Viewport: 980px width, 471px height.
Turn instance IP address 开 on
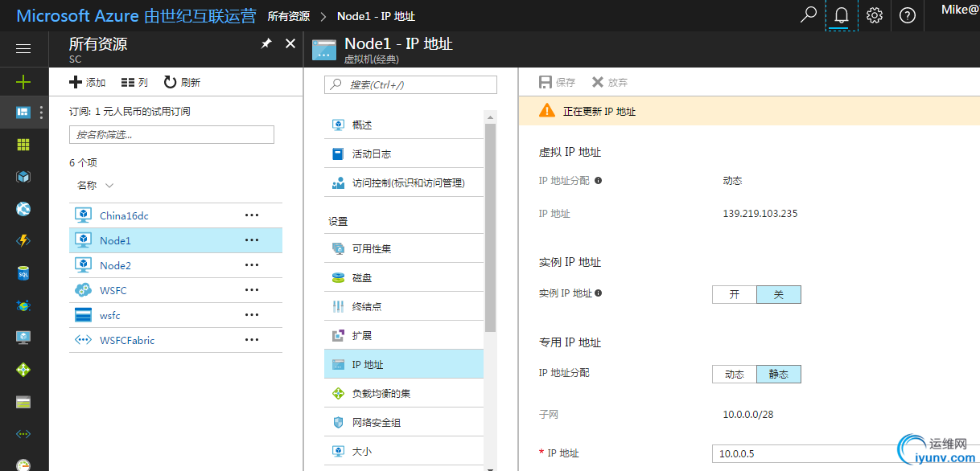click(x=735, y=294)
